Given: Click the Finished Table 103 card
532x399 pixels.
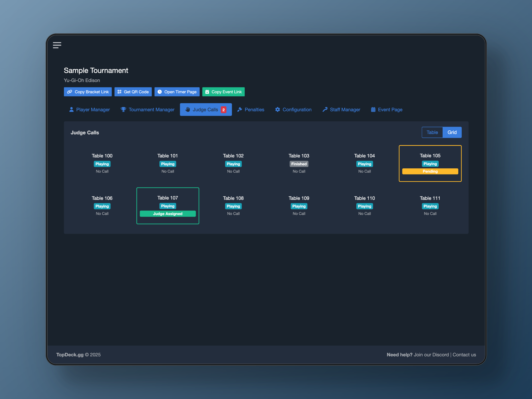Looking at the screenshot, I should pos(299,163).
